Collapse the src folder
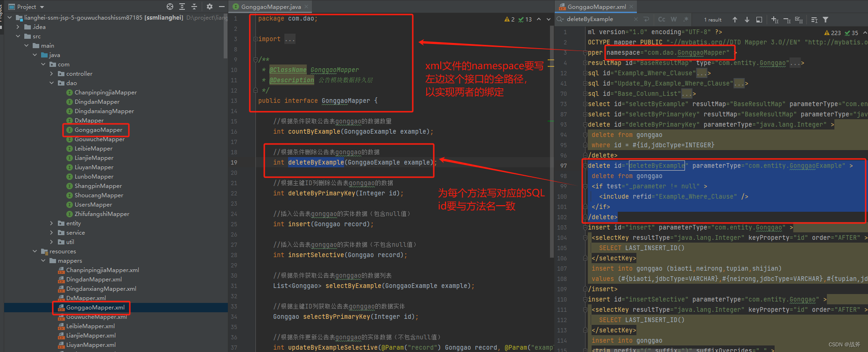 (18, 36)
